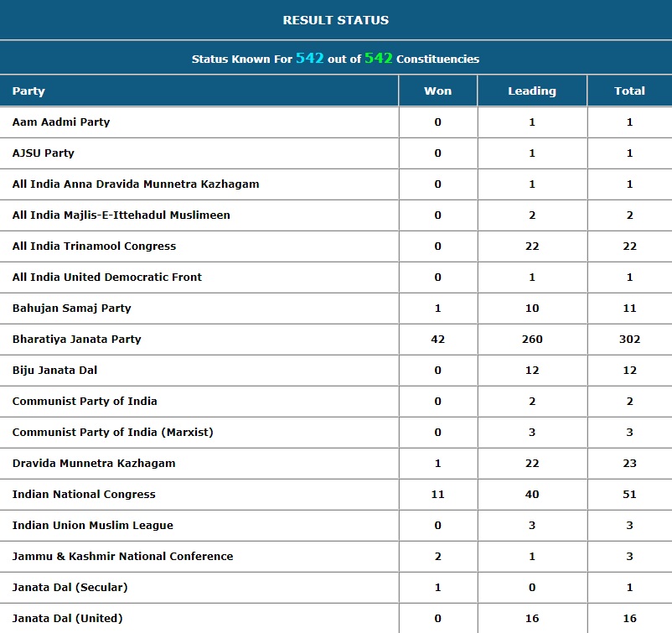Click the Party column header

tap(28, 91)
